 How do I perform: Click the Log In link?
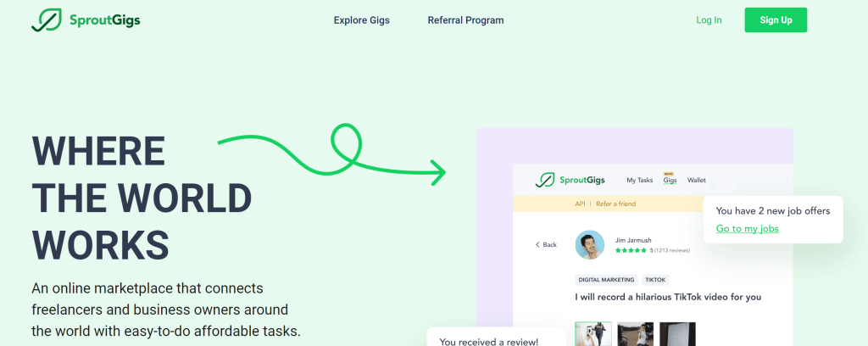click(x=709, y=20)
